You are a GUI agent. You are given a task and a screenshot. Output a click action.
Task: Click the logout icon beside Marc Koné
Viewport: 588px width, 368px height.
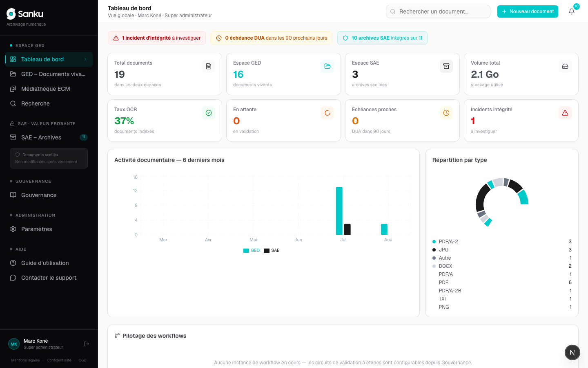[x=87, y=344]
